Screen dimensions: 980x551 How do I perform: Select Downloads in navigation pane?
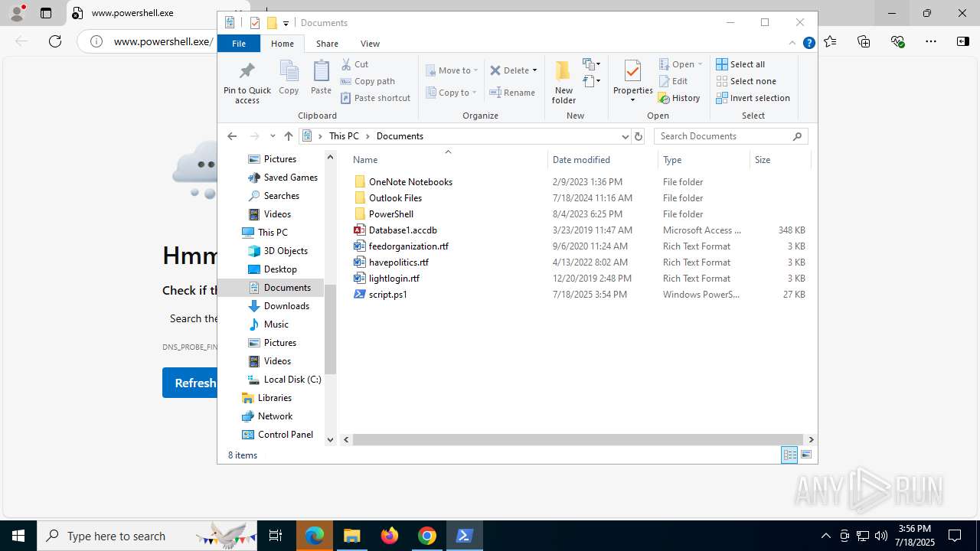286,306
